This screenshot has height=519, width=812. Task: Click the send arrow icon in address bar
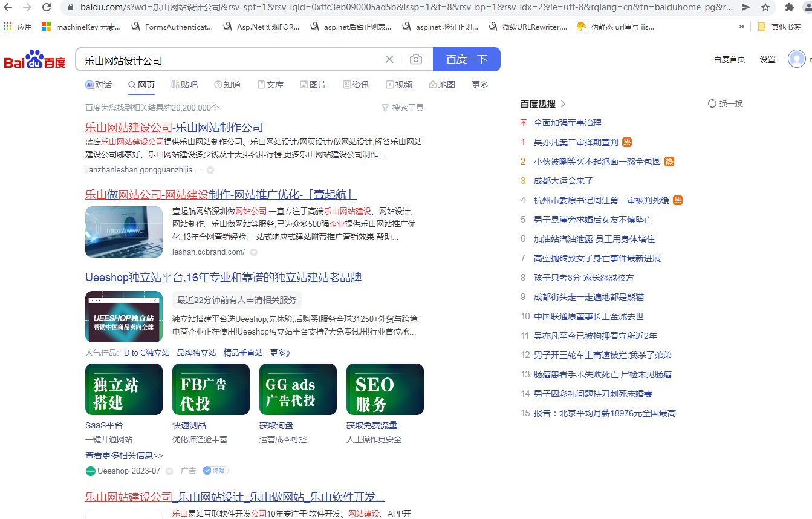click(x=746, y=7)
